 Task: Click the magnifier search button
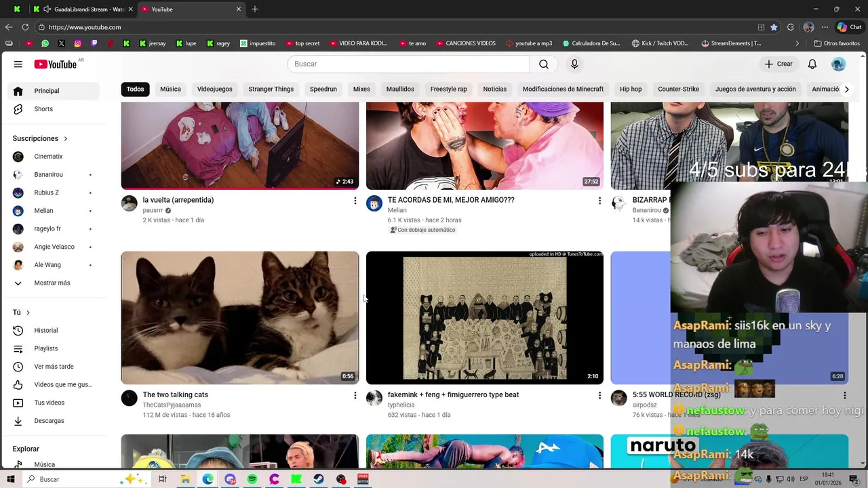click(x=544, y=64)
